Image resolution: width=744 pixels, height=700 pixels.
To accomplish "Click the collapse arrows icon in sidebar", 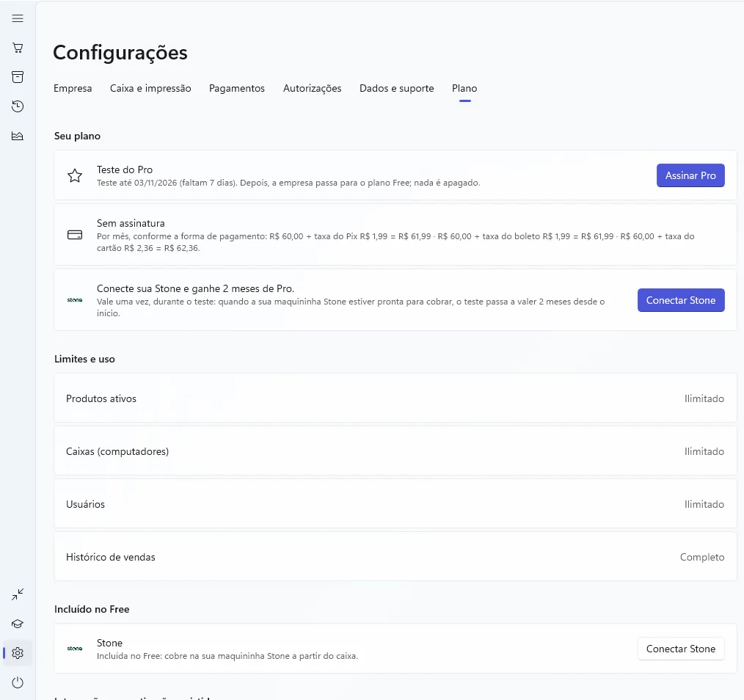I will [x=18, y=594].
